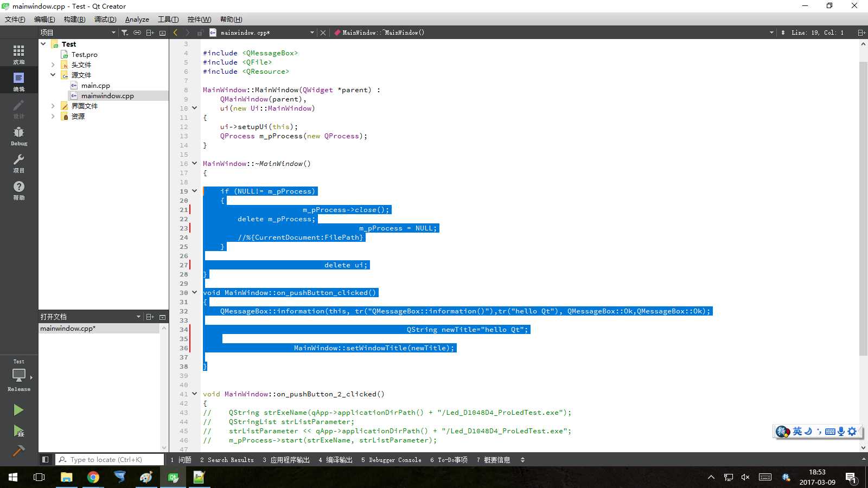
Task: Select Test.pro in project tree
Action: point(84,54)
